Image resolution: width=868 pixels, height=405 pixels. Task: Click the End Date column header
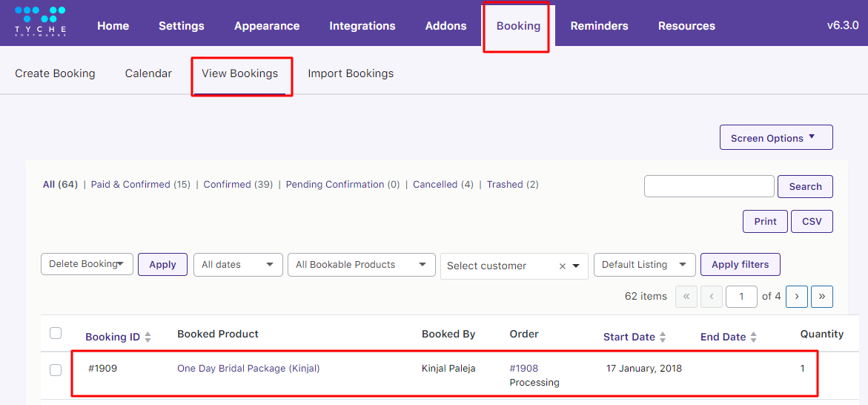pyautogui.click(x=723, y=337)
